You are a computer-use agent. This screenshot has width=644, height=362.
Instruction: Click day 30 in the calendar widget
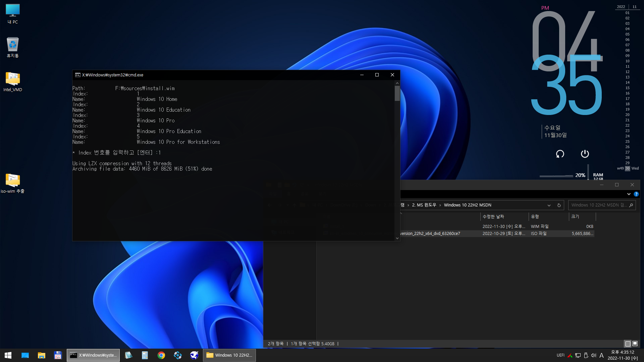tap(628, 168)
